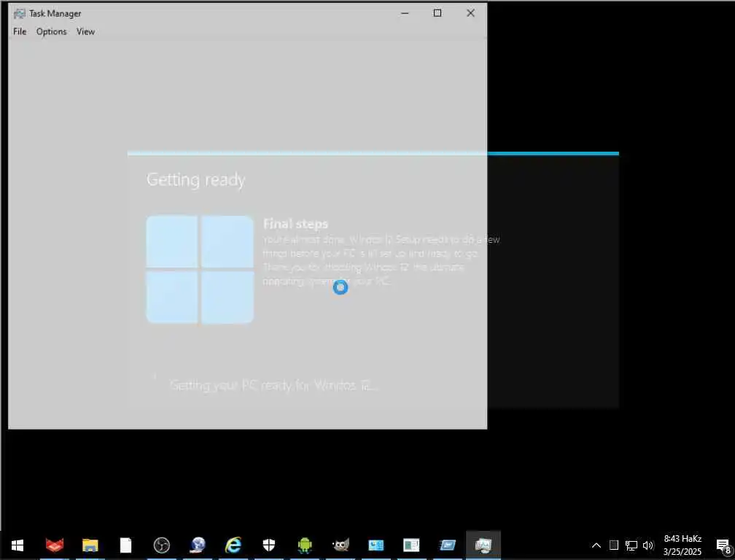Viewport: 735px width, 560px height.
Task: Open the globe network app in taskbar
Action: click(198, 545)
